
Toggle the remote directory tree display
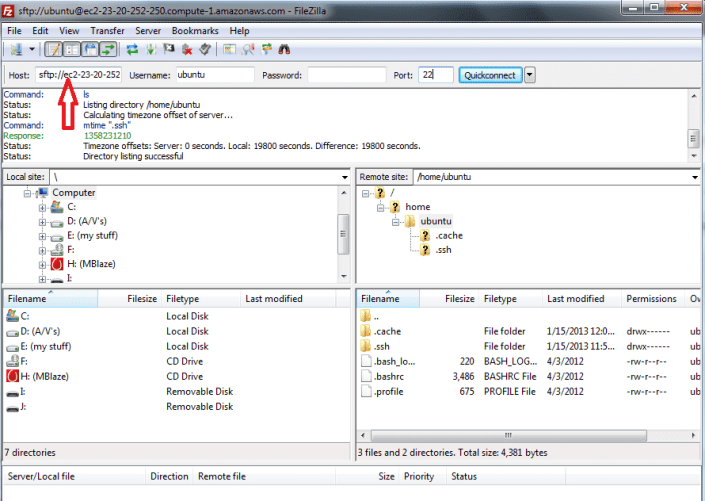(90, 49)
